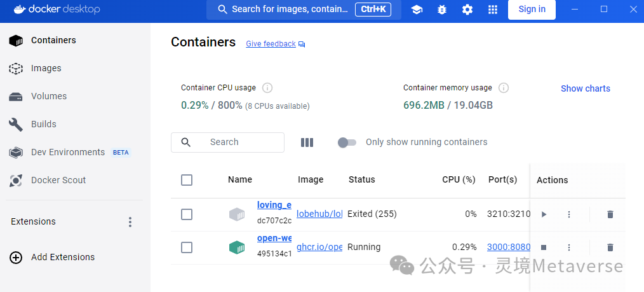Screen dimensions: 644x292
Task: Open the extensions grid icon in header
Action: coord(493,10)
